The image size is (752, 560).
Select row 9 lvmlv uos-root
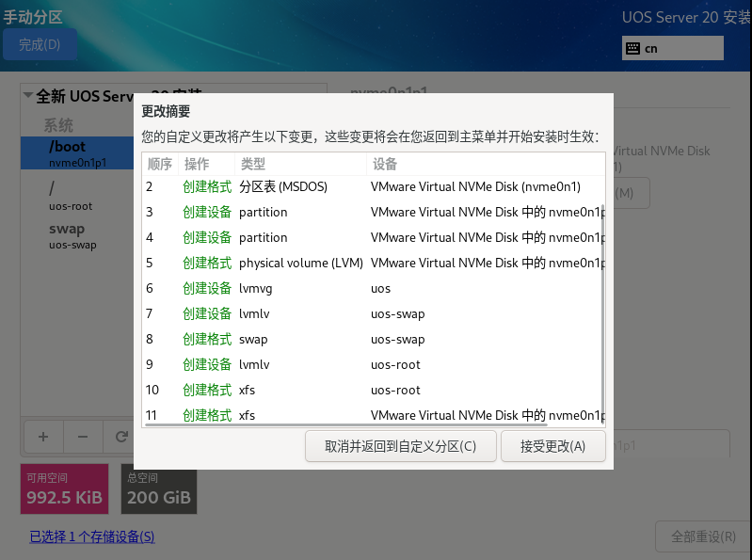[372, 364]
